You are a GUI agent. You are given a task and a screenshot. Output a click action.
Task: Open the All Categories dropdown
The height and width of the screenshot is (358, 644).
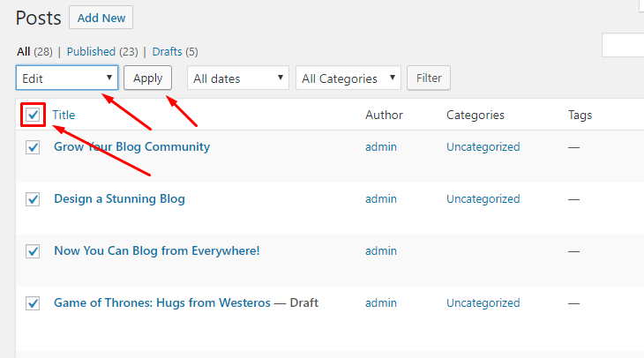pyautogui.click(x=348, y=78)
